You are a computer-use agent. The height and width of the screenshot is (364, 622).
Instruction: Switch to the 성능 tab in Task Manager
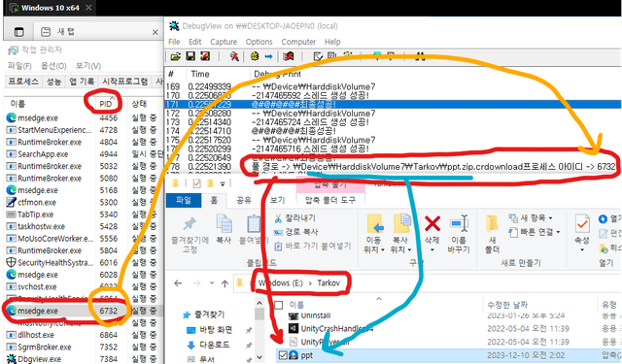53,82
